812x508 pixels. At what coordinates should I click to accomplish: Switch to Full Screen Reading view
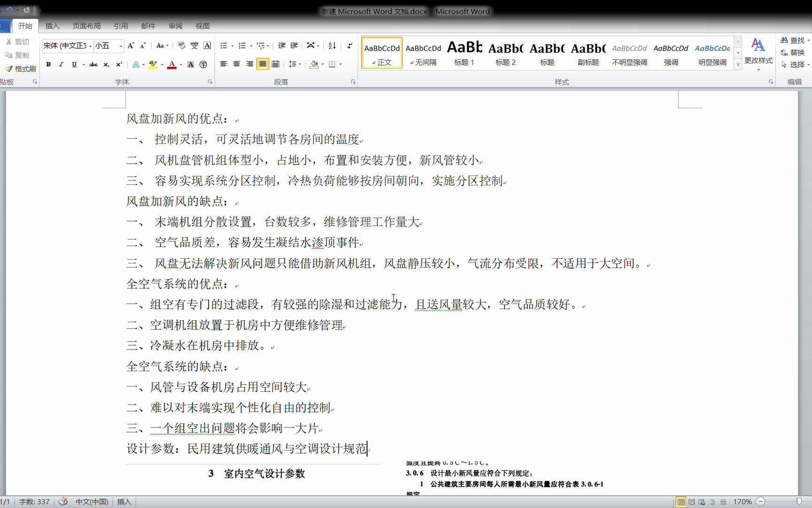[692, 502]
